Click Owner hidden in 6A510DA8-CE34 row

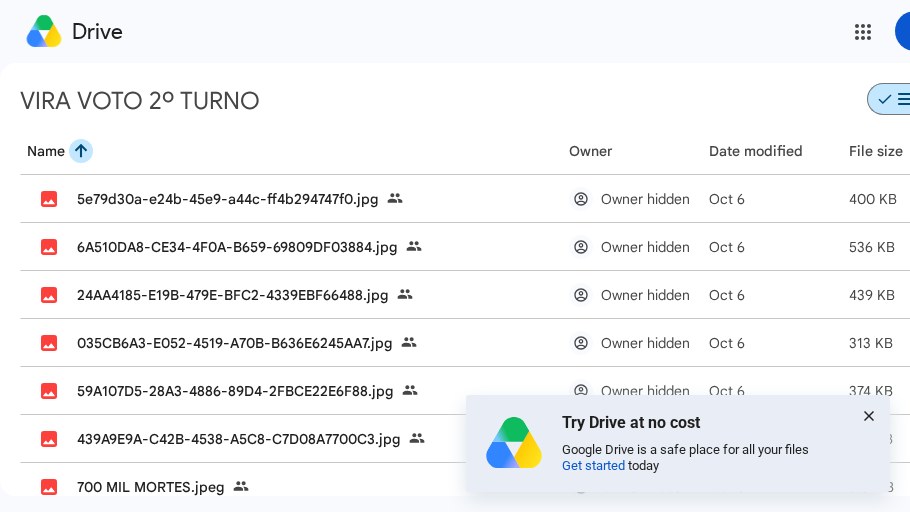tap(645, 247)
